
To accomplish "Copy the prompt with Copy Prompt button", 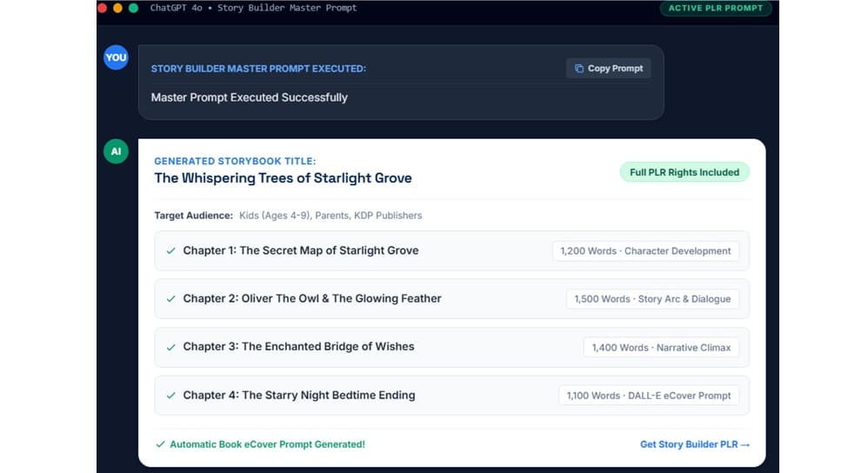I will [608, 69].
